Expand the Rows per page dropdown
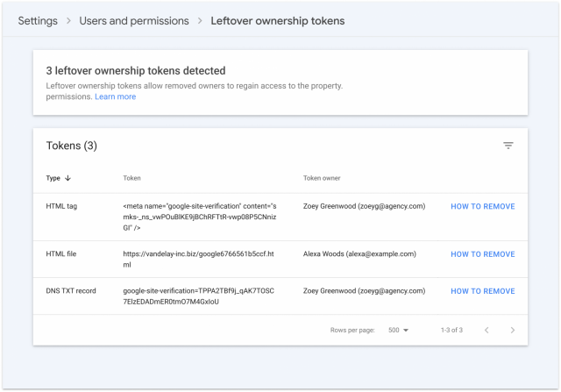The height and width of the screenshot is (392, 561). 399,330
